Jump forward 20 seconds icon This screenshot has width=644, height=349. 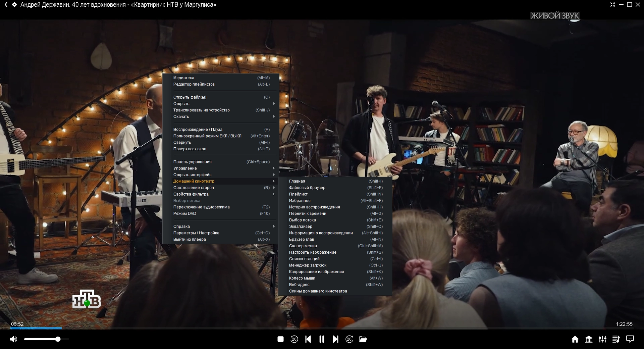click(x=349, y=339)
